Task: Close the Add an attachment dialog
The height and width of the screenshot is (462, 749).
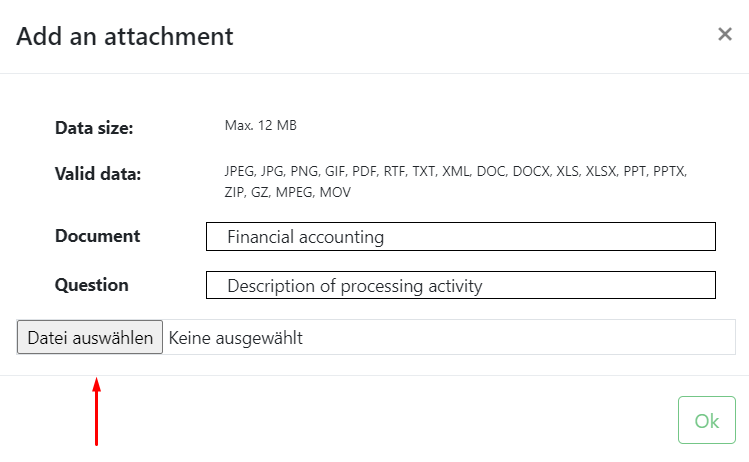Action: 725,34
